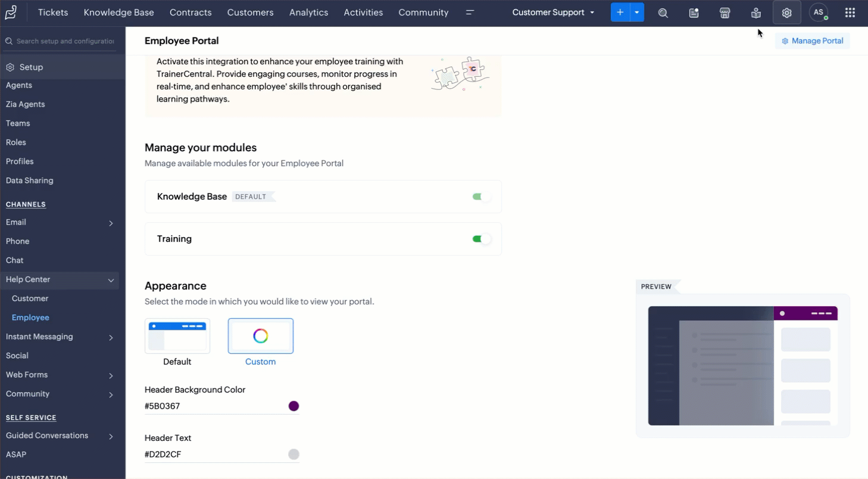Click the Manage Portal button
The image size is (868, 479).
[812, 41]
